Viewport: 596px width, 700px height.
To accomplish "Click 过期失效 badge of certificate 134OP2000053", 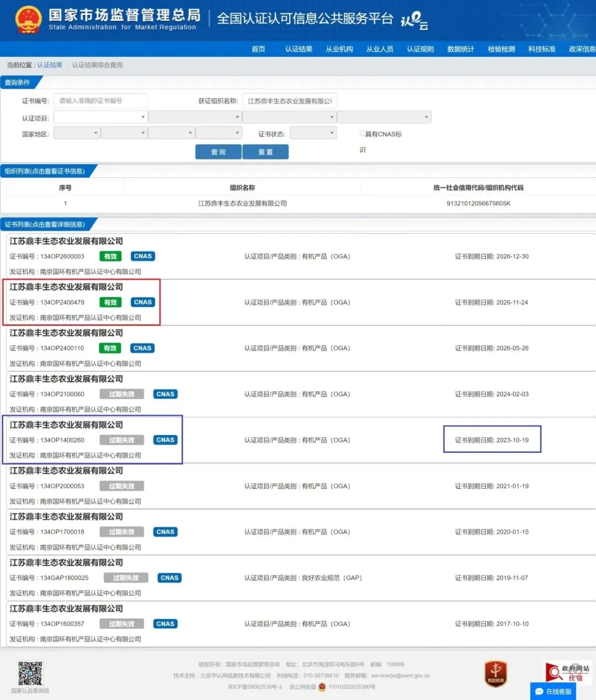I will tap(122, 486).
